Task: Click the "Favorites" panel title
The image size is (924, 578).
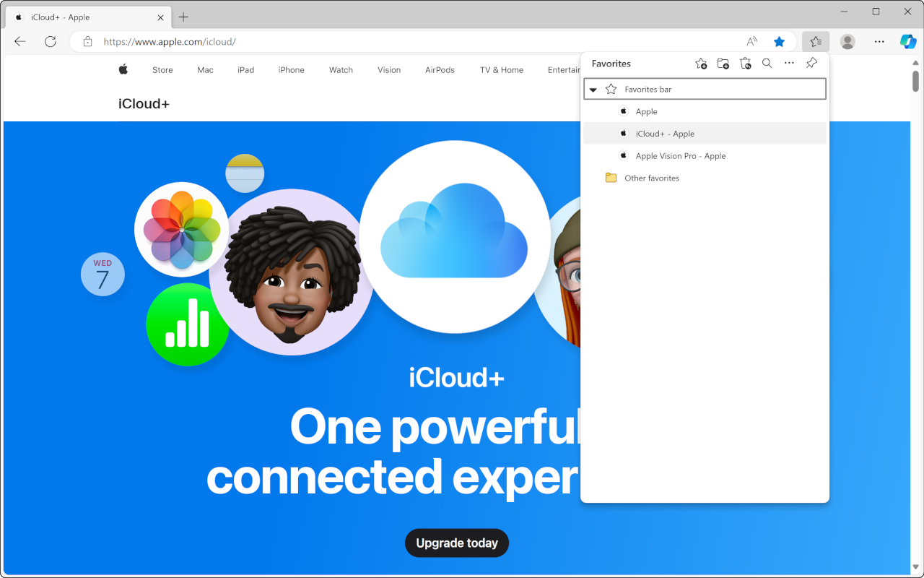Action: [611, 64]
